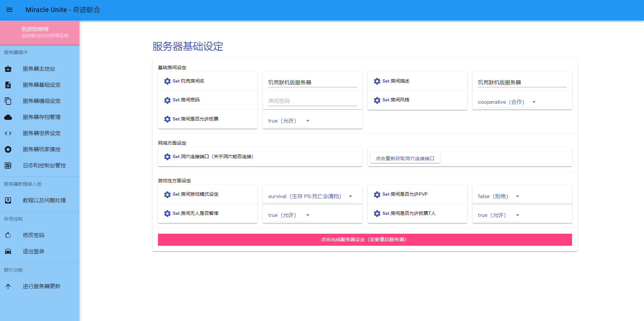Open 教程以及问题处理 link in sidebar

40,200
